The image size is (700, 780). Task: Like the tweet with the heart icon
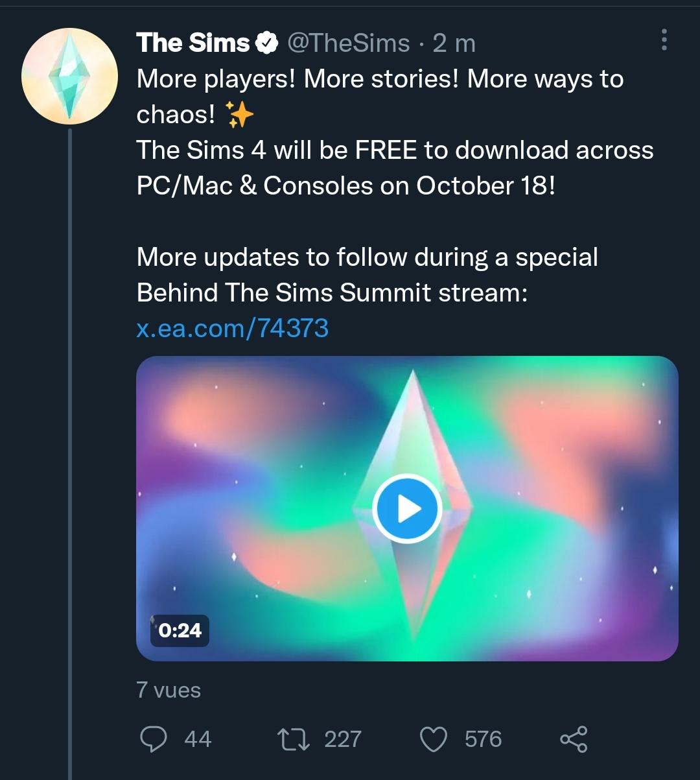434,739
